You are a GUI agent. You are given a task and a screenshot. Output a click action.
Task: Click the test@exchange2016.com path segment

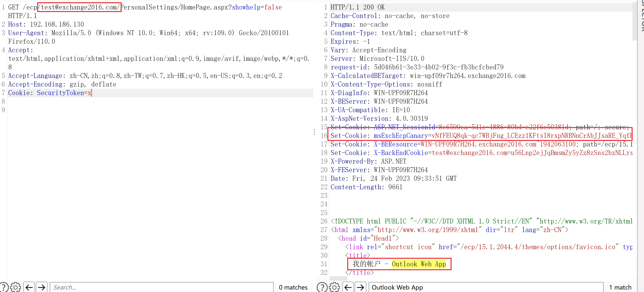point(79,7)
